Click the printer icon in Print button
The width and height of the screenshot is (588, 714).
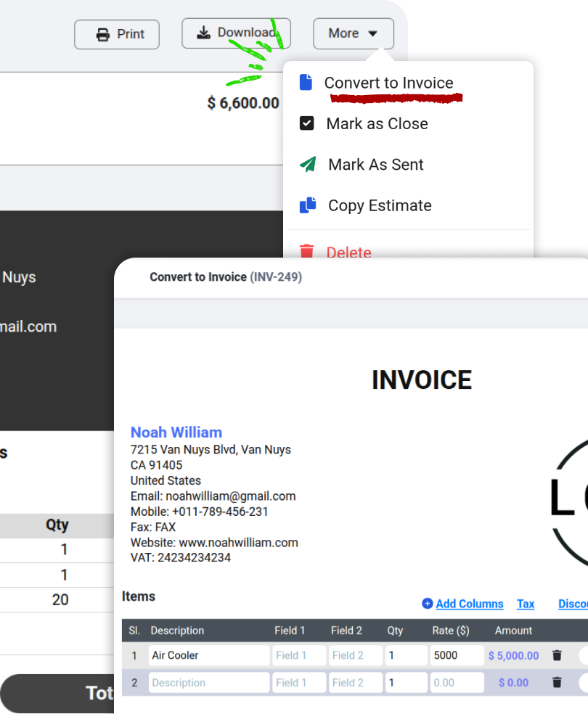click(x=103, y=34)
